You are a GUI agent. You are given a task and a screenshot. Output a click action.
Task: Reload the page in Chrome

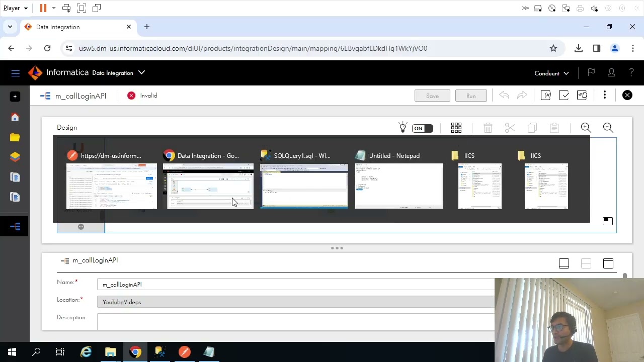47,48
